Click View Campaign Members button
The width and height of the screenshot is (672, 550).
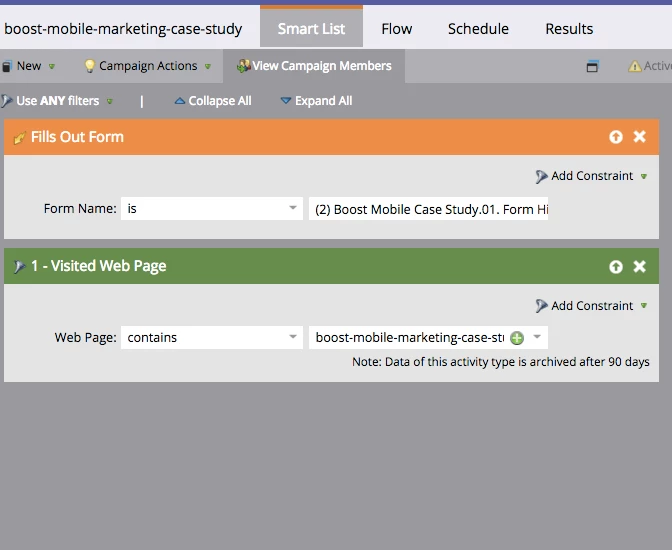[314, 66]
